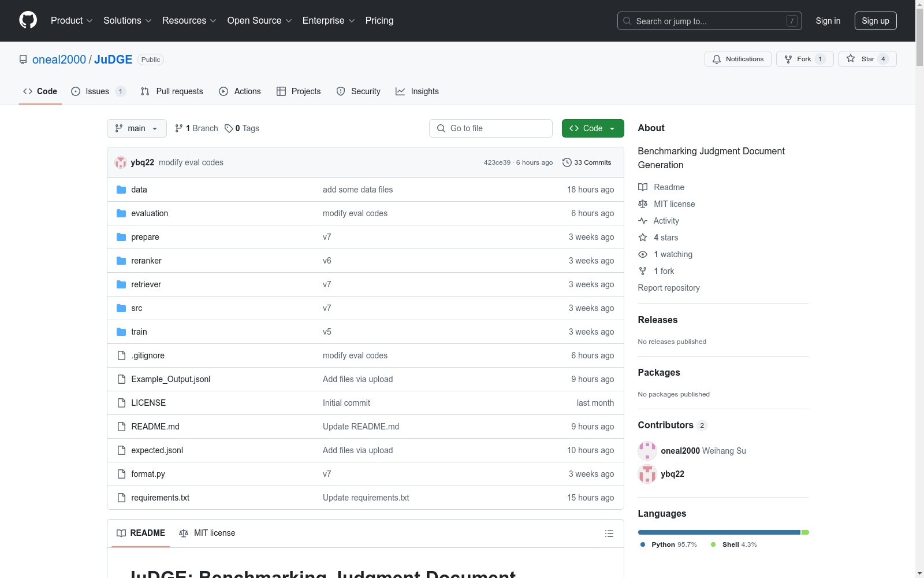Click the LICENSE file icon

[x=121, y=403]
